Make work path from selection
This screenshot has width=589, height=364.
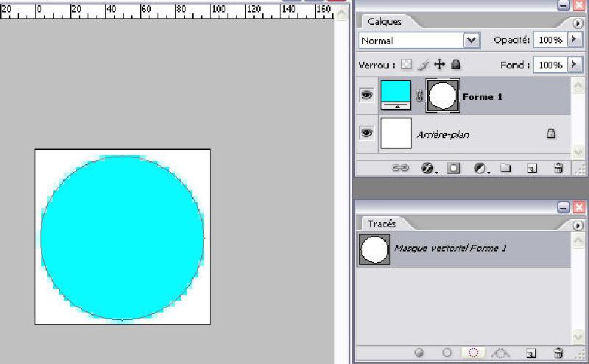tap(501, 353)
